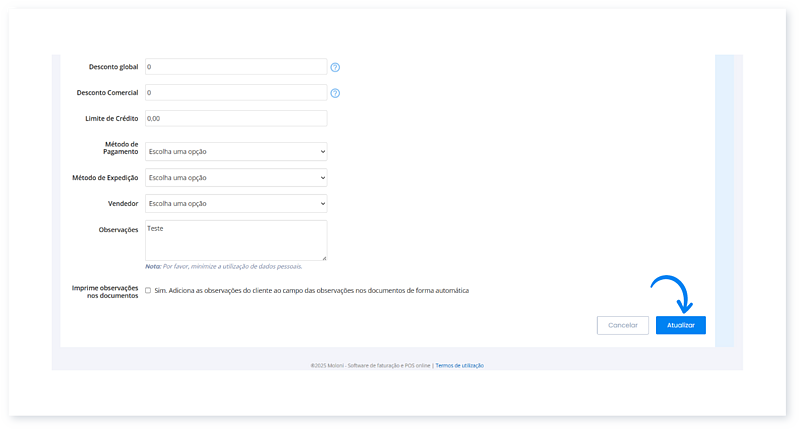The height and width of the screenshot is (430, 800).
Task: Choose an option in the Vendedor dropdown
Action: pos(235,203)
